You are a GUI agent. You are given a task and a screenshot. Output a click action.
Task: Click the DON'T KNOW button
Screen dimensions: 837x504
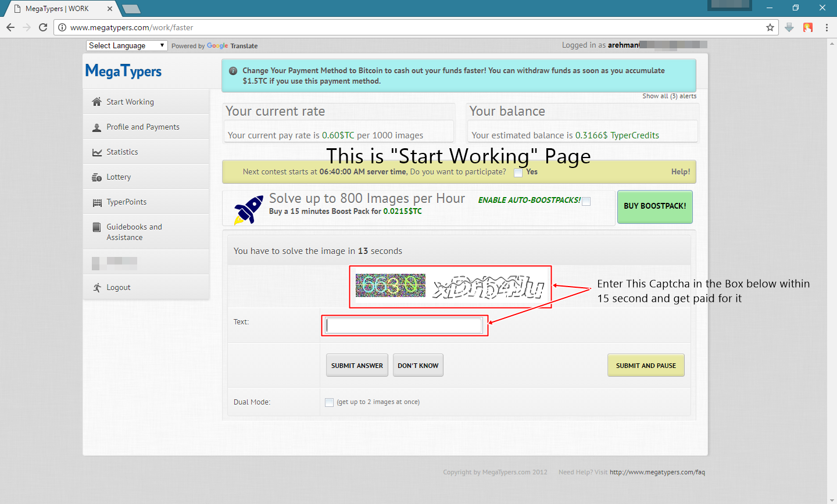click(418, 366)
